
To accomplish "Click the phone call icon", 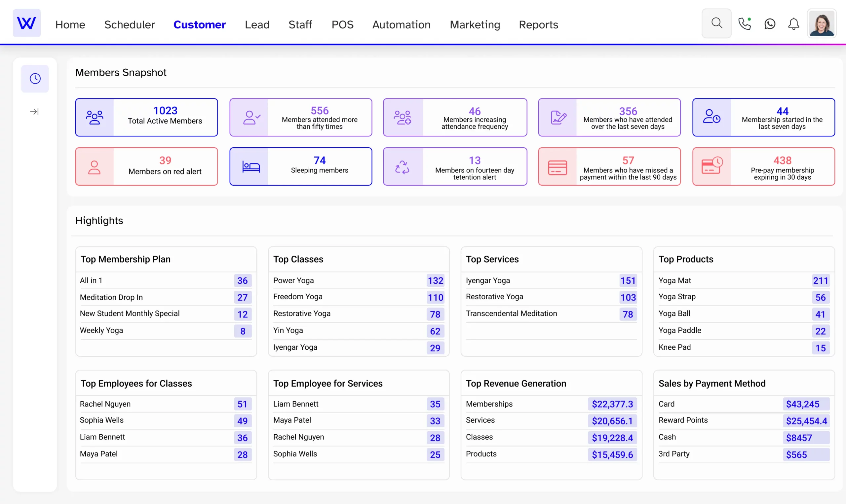I will click(744, 24).
